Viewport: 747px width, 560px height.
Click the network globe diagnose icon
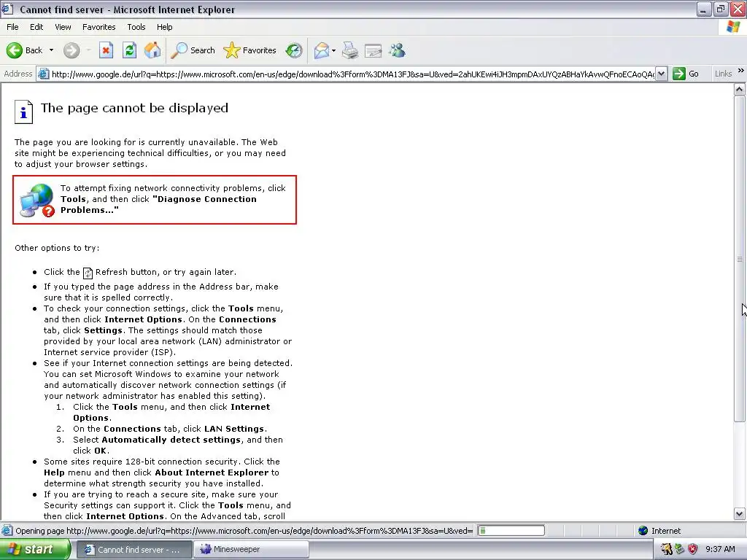click(x=37, y=201)
